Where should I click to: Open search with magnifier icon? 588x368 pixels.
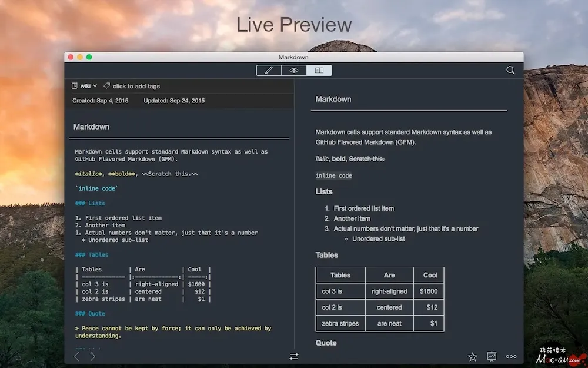[x=510, y=70]
